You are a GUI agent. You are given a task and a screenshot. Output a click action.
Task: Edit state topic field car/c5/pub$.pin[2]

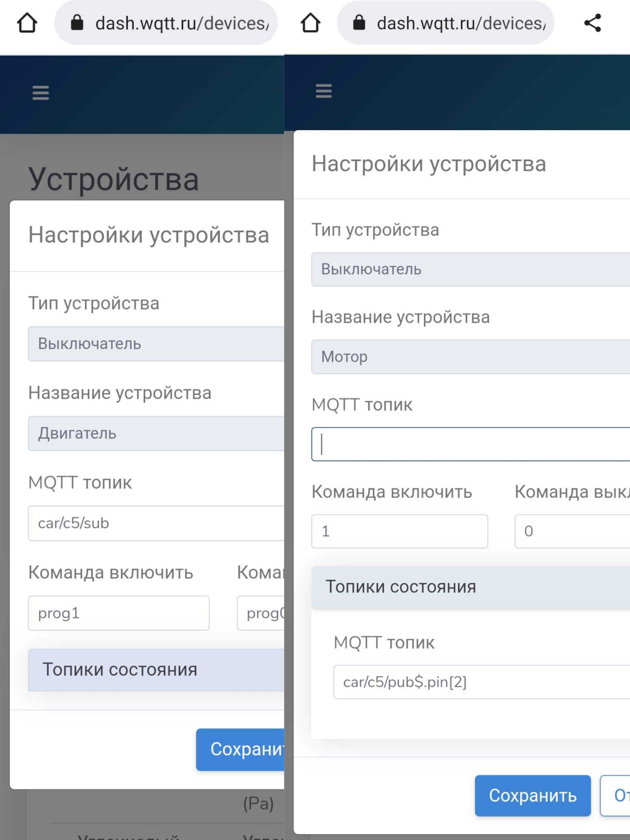[482, 682]
